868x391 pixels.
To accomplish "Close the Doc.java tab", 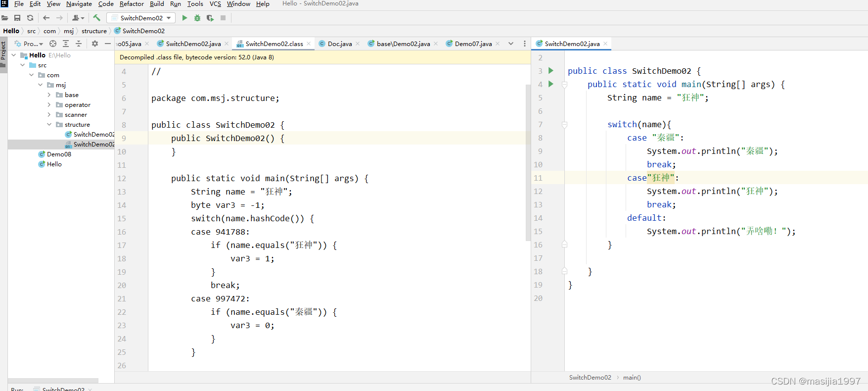I will click(x=358, y=44).
